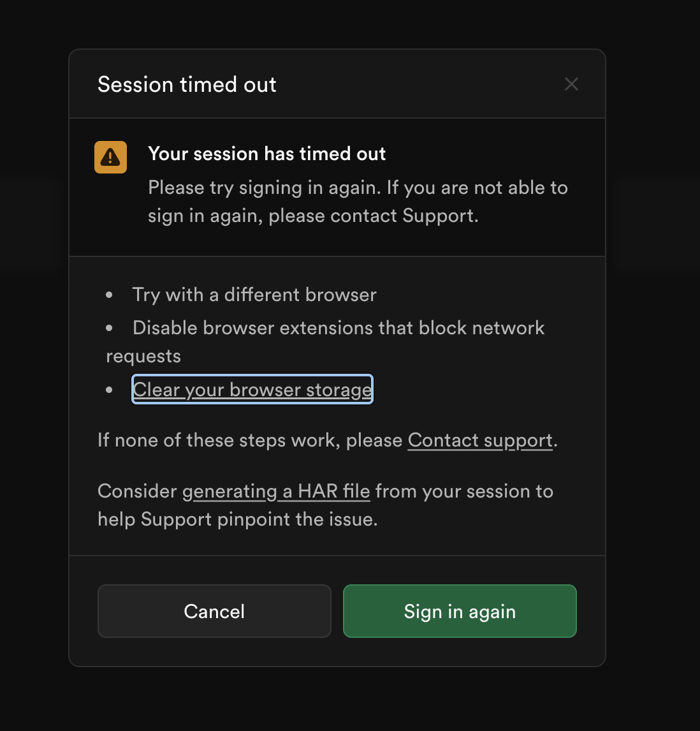Click the bullet before Clear your browser storage

click(x=110, y=390)
